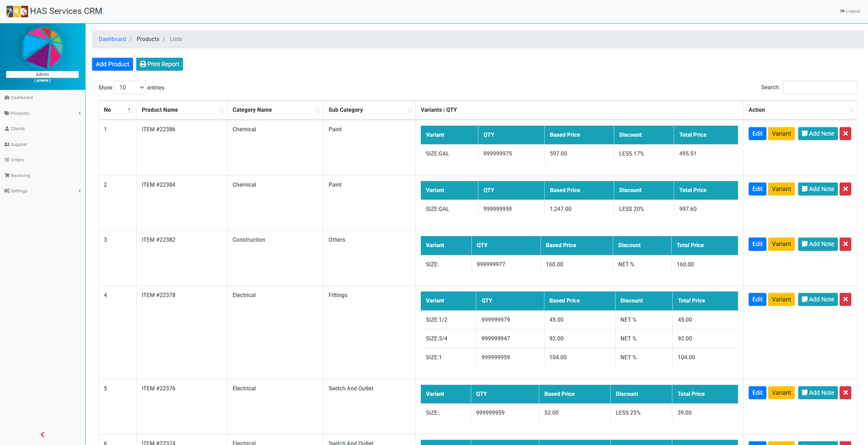
Task: Delete ITEM #22386 with red X icon
Action: 845,134
